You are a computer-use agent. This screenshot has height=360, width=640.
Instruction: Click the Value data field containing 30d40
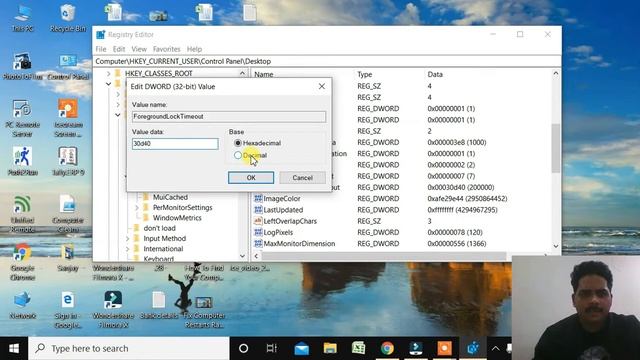pos(175,144)
